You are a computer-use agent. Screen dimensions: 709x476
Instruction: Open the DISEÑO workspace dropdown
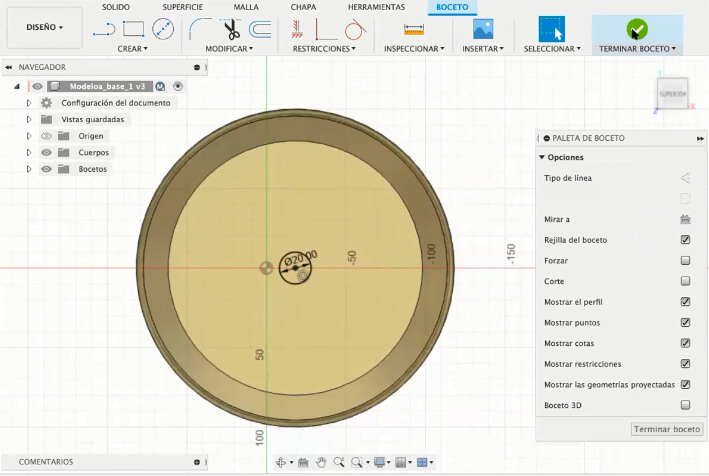[44, 27]
